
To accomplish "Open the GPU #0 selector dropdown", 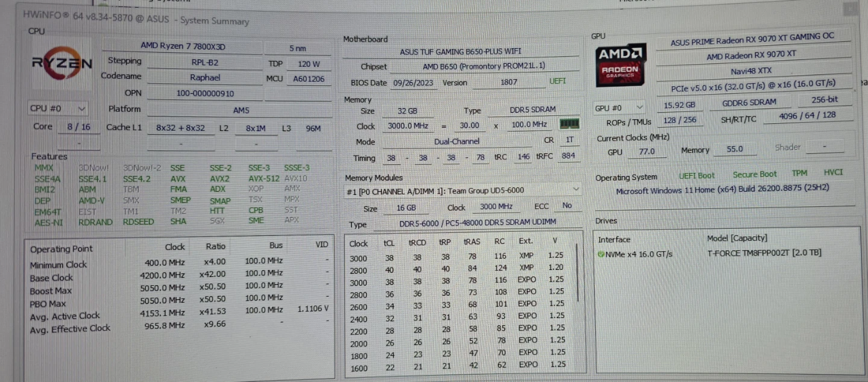I will coord(620,107).
